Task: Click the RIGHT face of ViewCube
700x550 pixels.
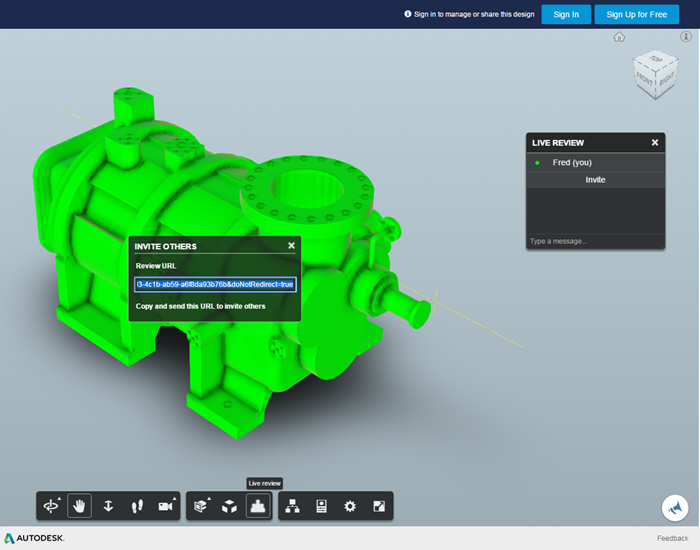Action: point(667,79)
